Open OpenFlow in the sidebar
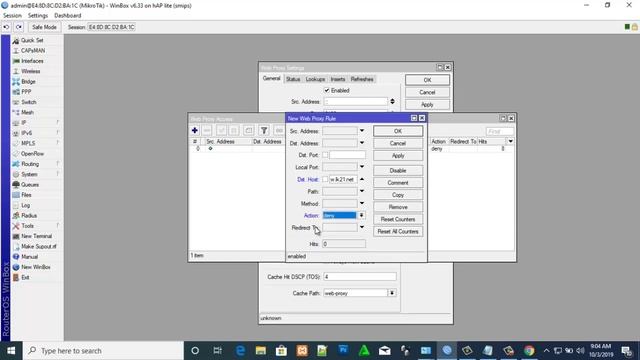The image size is (640, 360). click(x=32, y=153)
